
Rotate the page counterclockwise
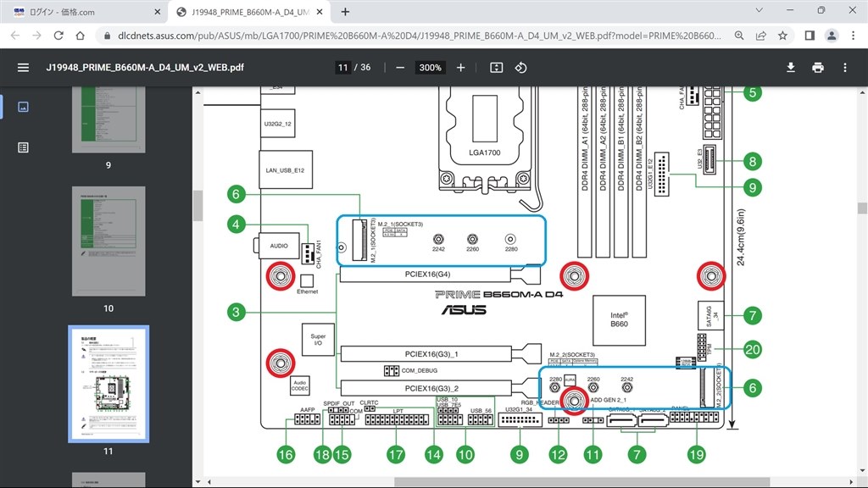[521, 67]
